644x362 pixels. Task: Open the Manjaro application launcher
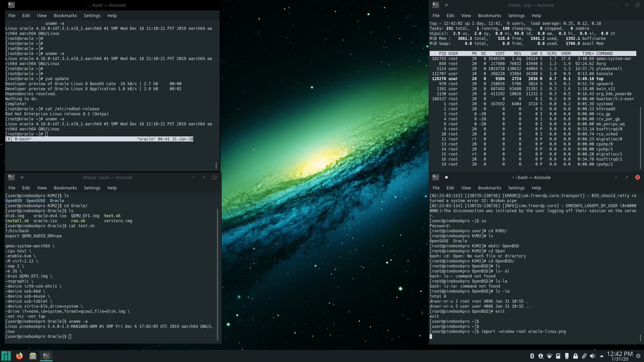(x=6, y=356)
